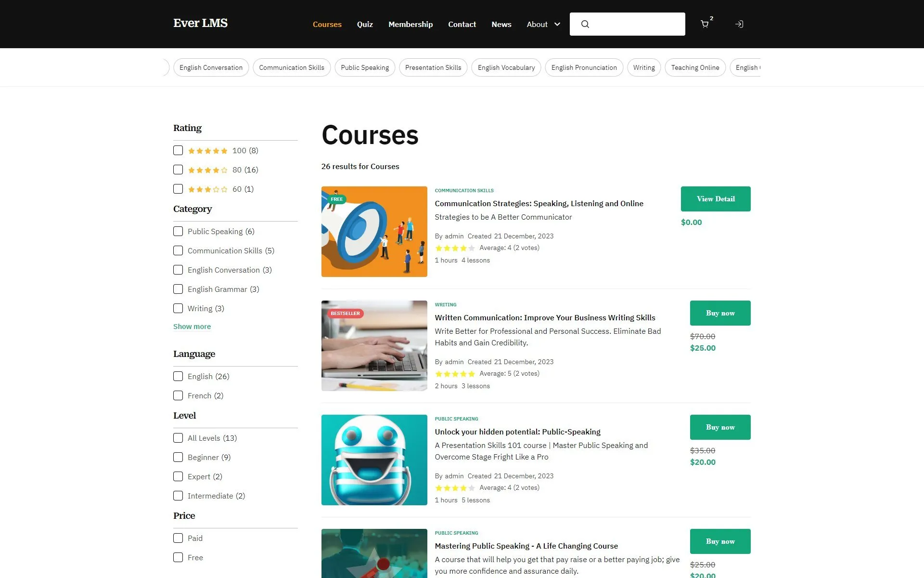Check the French (2) language filter
The width and height of the screenshot is (924, 578).
click(x=178, y=395)
